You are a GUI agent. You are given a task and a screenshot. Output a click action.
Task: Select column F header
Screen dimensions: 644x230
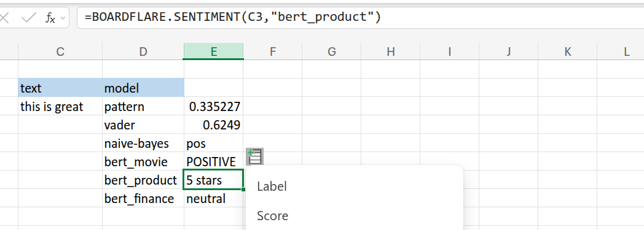(273, 52)
